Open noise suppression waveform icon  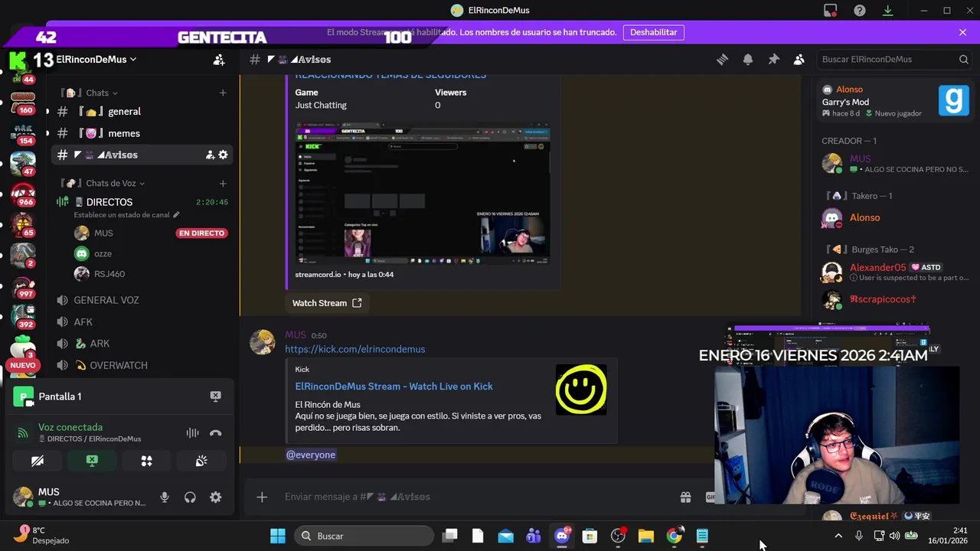point(192,432)
